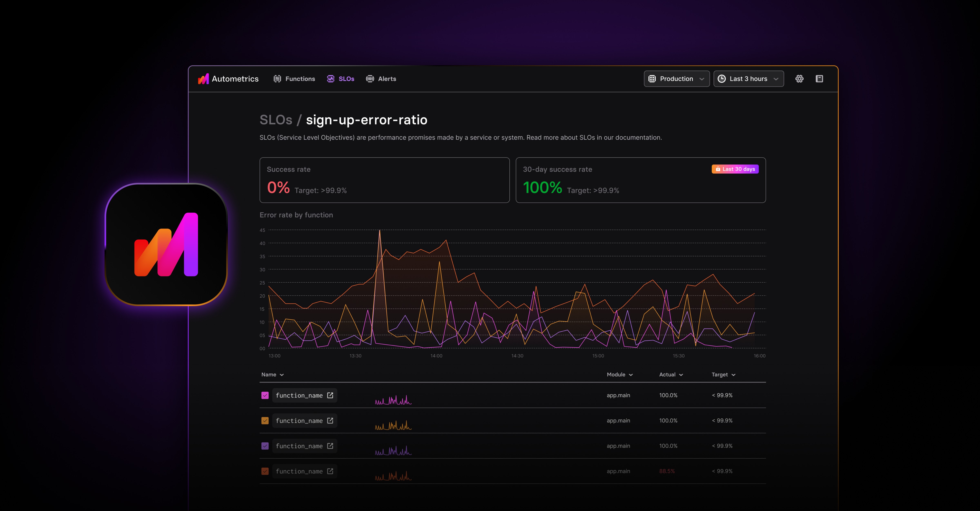Viewport: 980px width, 511px height.
Task: Toggle the sidebar panel icon
Action: [x=819, y=79]
